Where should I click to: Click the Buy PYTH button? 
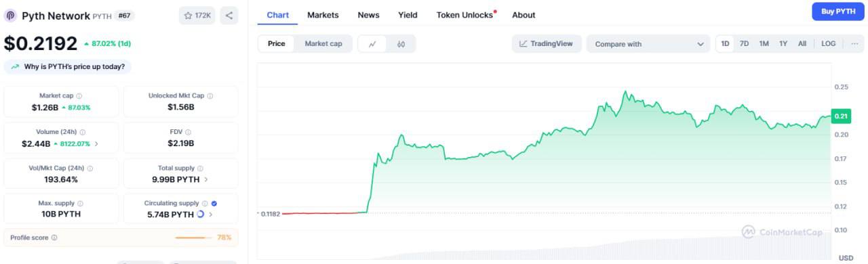[x=838, y=12]
